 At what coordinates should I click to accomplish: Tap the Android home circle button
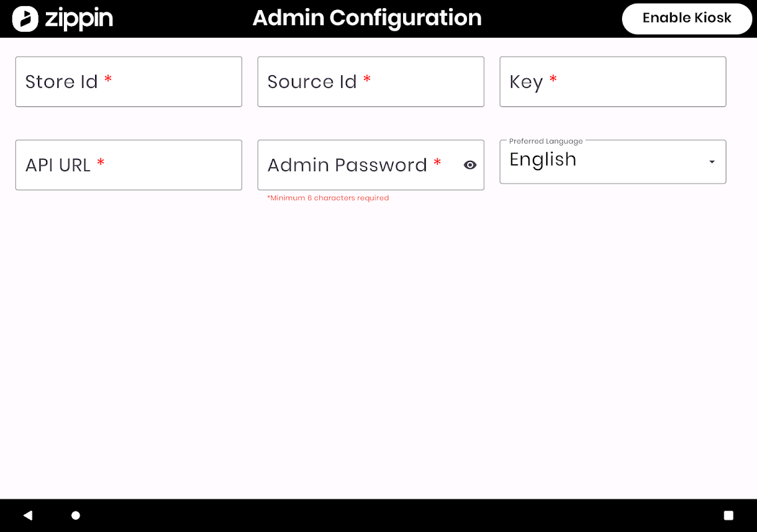click(76, 515)
